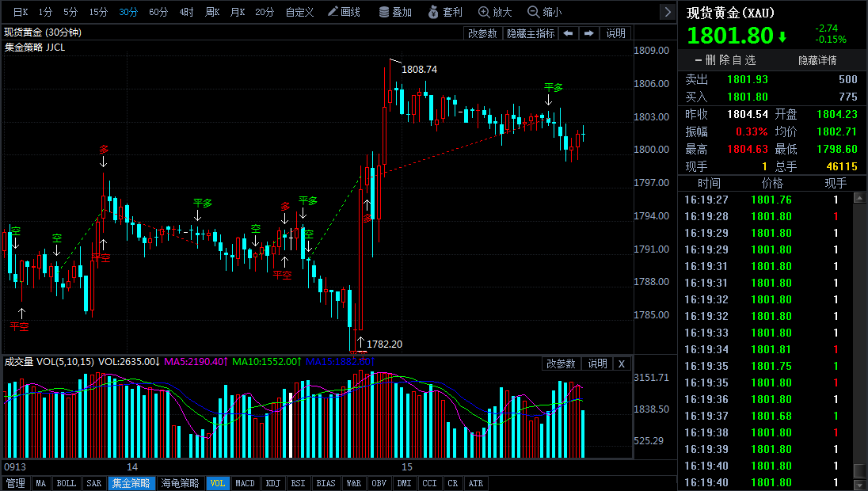Open the 自定义 custom period option
Viewport: 868px width, 491px height.
pyautogui.click(x=299, y=12)
